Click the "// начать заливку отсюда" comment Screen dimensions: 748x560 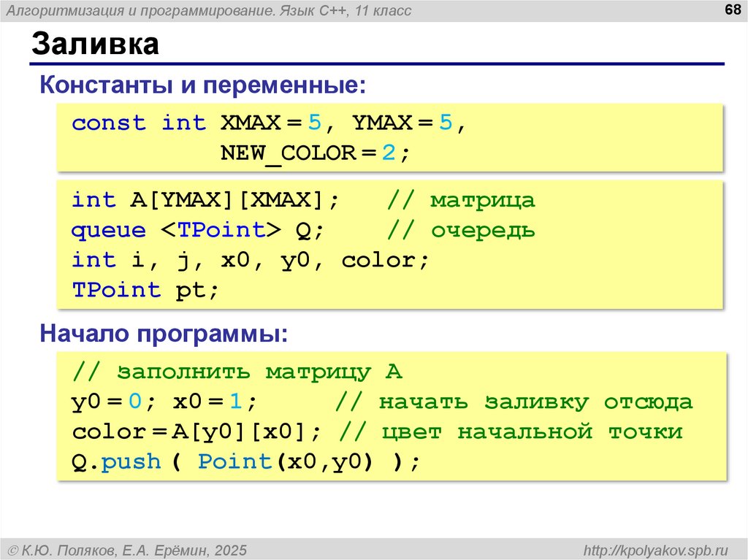(514, 402)
